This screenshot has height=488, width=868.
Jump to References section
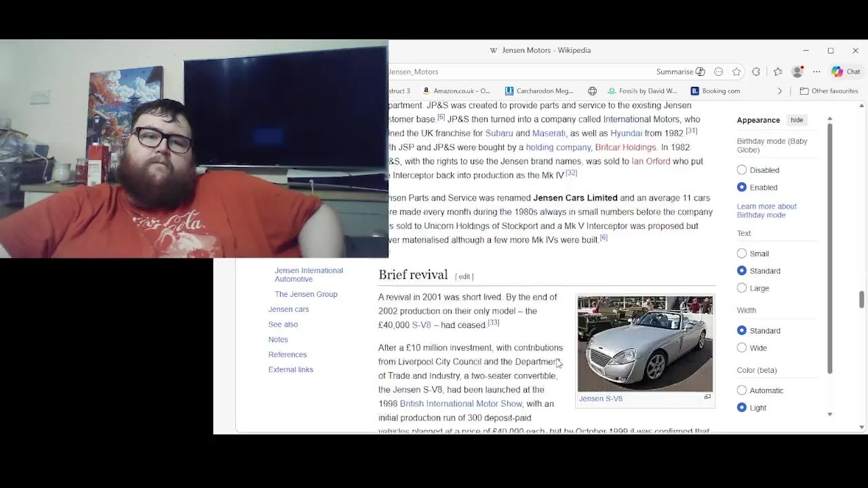(x=288, y=354)
